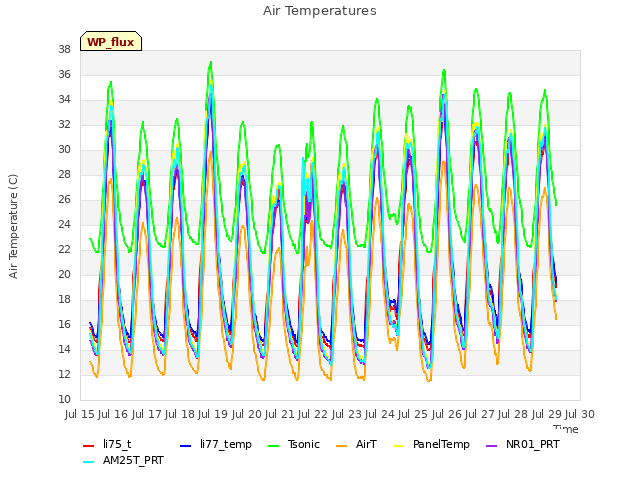Select the Tsonic legend label
The width and height of the screenshot is (640, 480).
[304, 444]
